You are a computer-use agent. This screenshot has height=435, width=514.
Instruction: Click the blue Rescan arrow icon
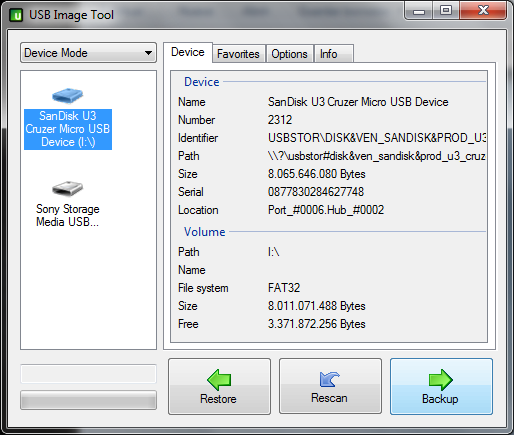click(x=329, y=380)
